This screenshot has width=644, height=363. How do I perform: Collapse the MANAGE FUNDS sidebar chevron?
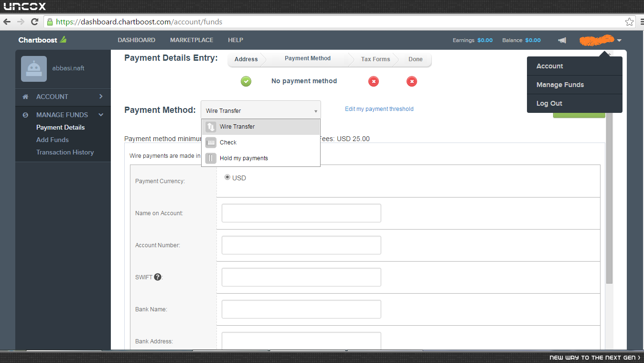click(x=101, y=115)
